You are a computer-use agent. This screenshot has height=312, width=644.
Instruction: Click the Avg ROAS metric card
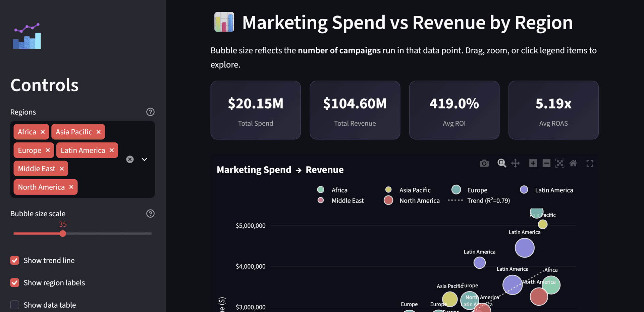coord(553,110)
